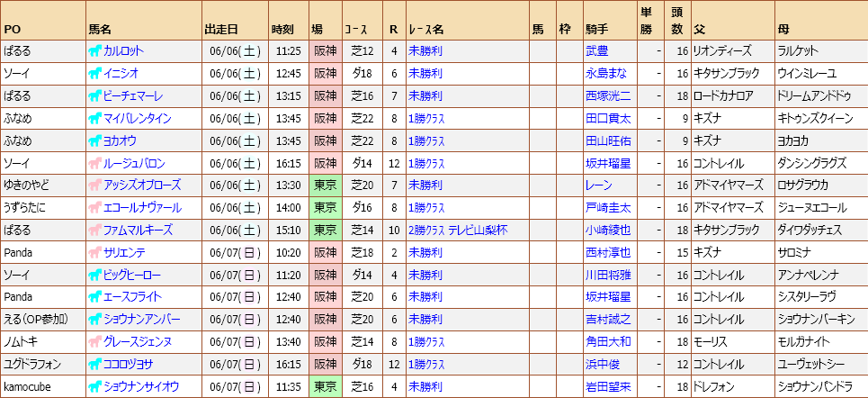Open jockey link 小崎綾也

(608, 230)
